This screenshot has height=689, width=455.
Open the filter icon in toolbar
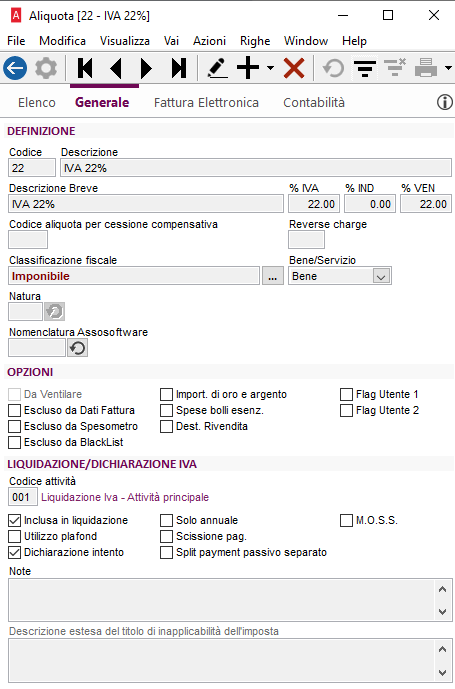(365, 69)
